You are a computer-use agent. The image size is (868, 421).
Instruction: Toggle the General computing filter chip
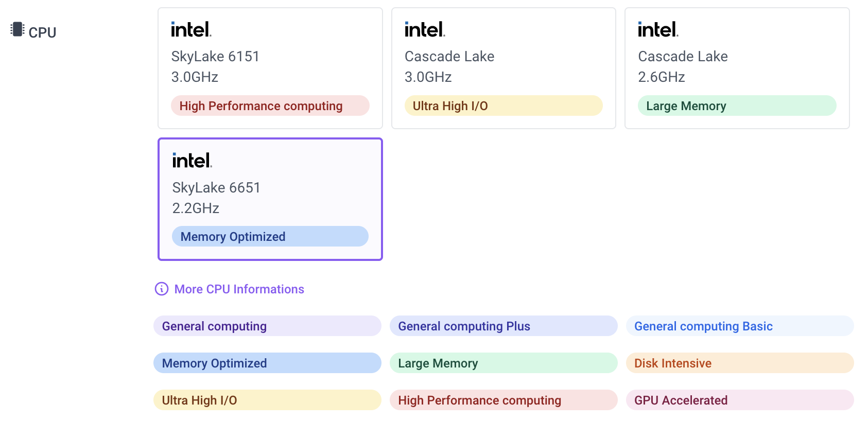267,326
